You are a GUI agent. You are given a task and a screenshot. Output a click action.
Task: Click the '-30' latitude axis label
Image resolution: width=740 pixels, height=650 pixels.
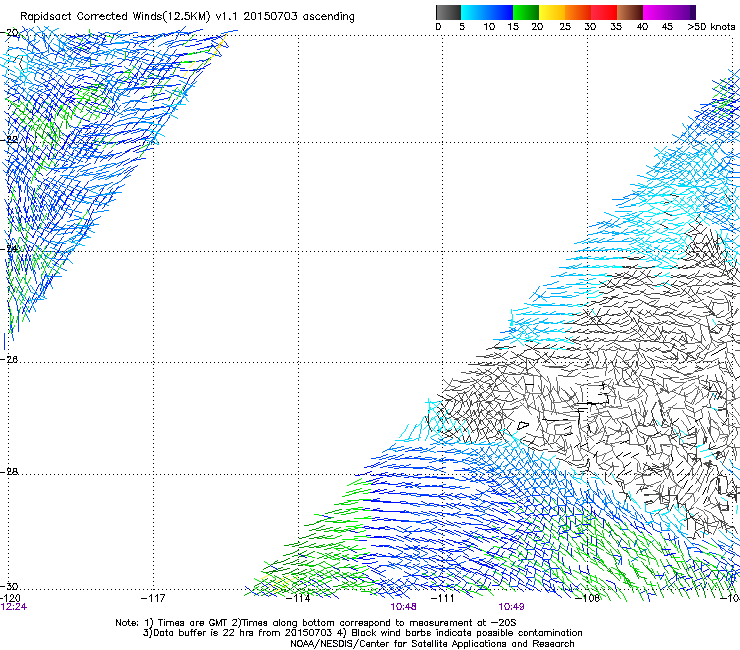click(x=9, y=586)
